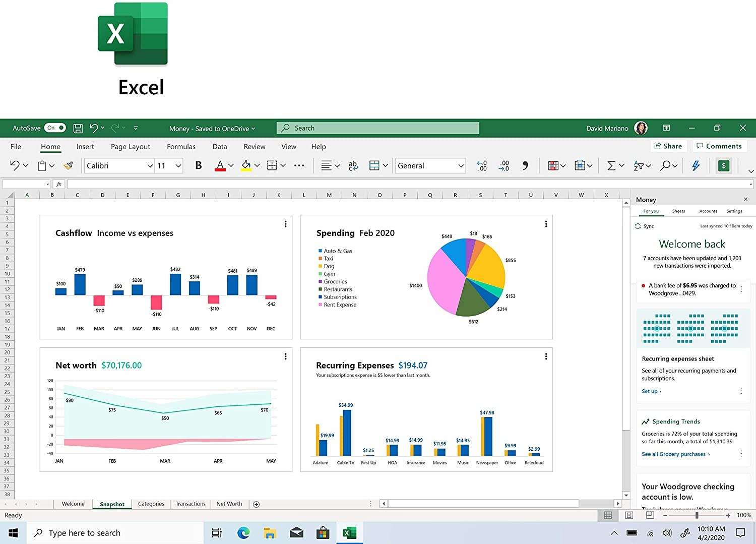Click the zoom slider handle
756x544 pixels.
pos(697,515)
